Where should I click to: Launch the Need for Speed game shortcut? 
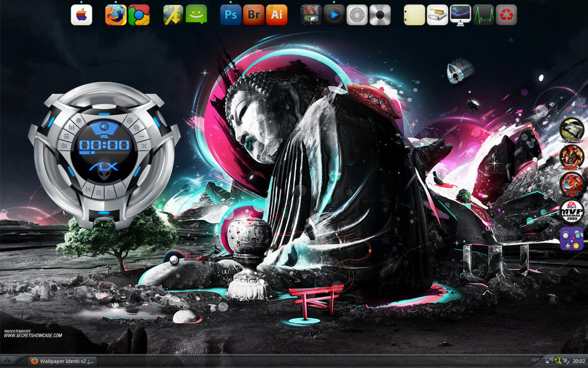[571, 129]
